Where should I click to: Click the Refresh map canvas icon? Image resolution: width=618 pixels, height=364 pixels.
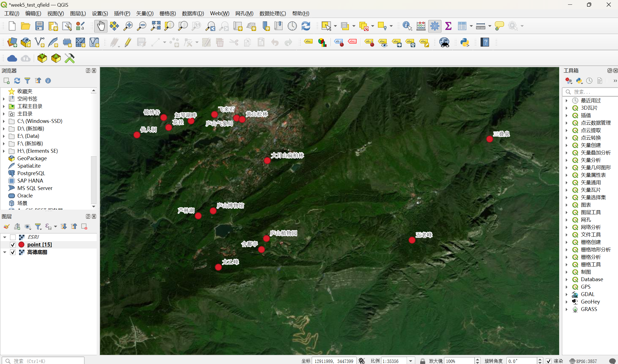(306, 26)
